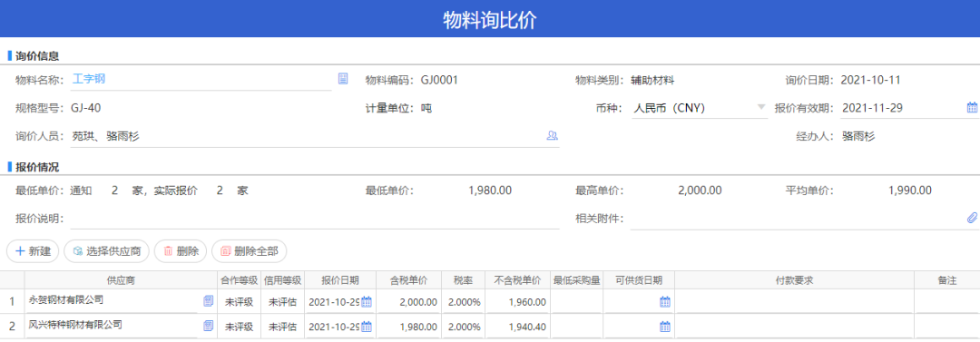
Task: Open 可供货日期 calendar in 永贺钢材有限公司 row
Action: coord(665,302)
